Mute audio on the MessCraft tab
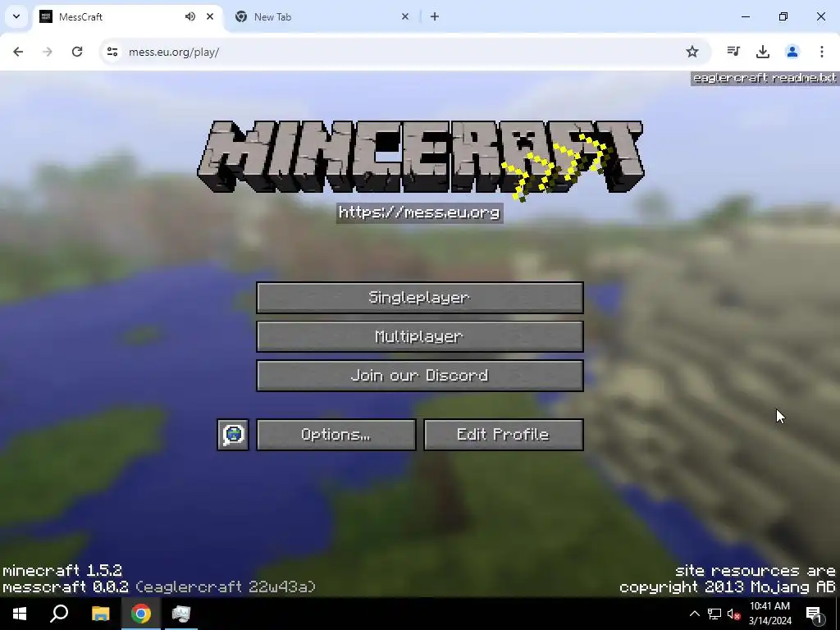The width and height of the screenshot is (840, 630). [190, 16]
